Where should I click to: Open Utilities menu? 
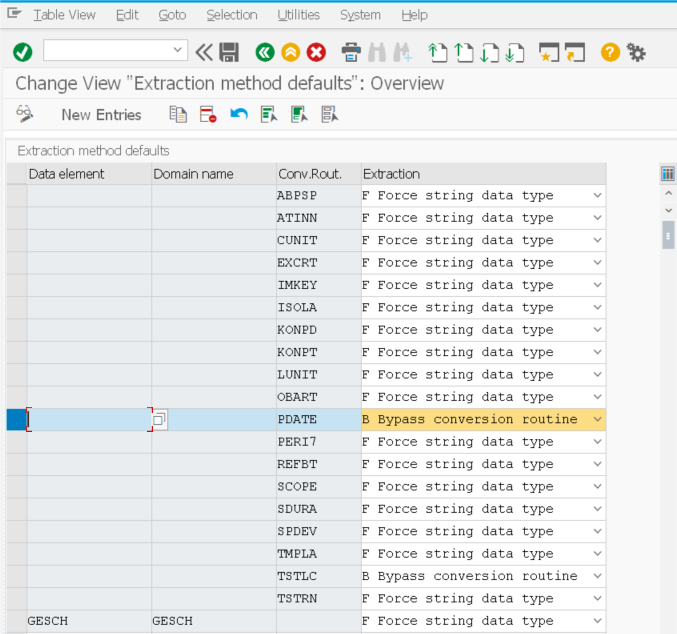pos(298,15)
